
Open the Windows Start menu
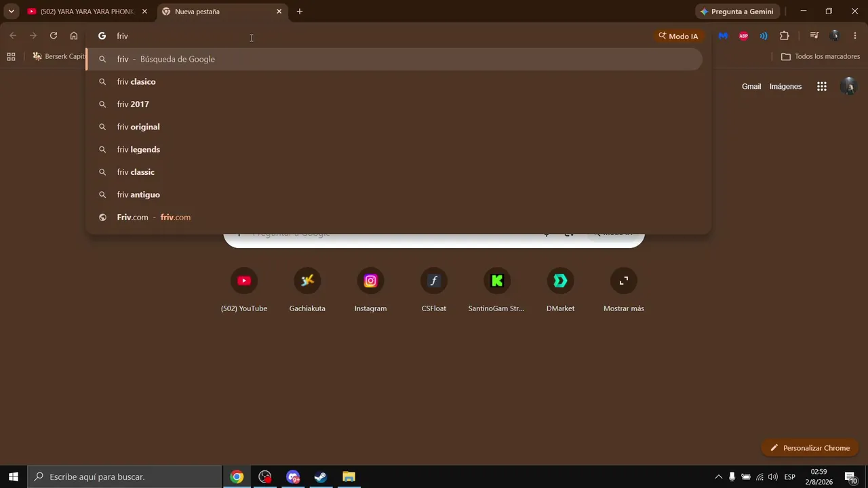(14, 476)
